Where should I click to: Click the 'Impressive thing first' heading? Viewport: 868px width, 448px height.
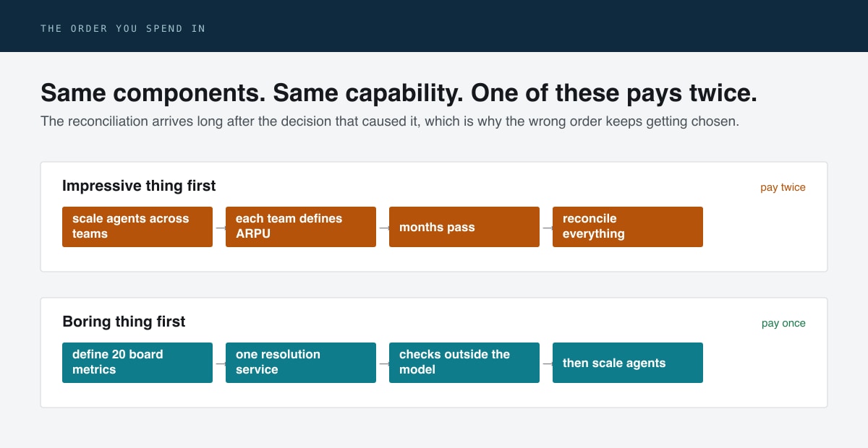coord(139,186)
